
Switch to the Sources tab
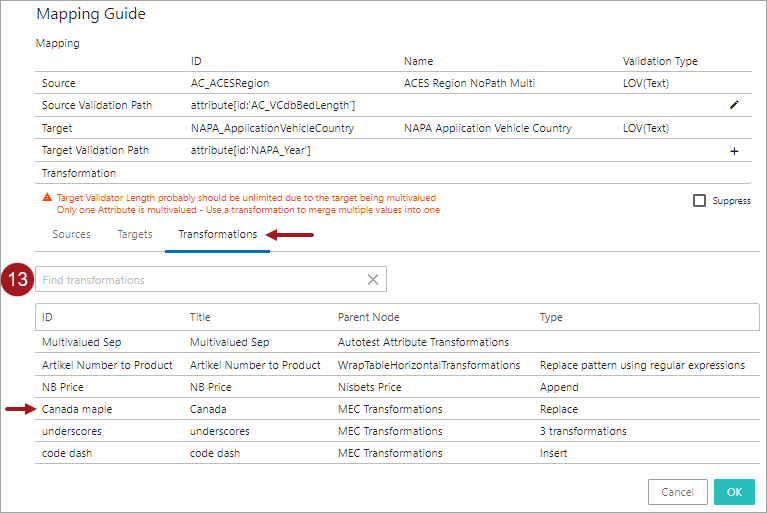pyautogui.click(x=71, y=234)
